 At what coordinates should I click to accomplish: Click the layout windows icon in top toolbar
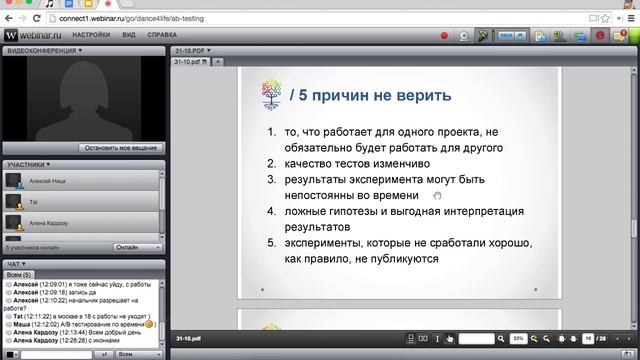(580, 36)
